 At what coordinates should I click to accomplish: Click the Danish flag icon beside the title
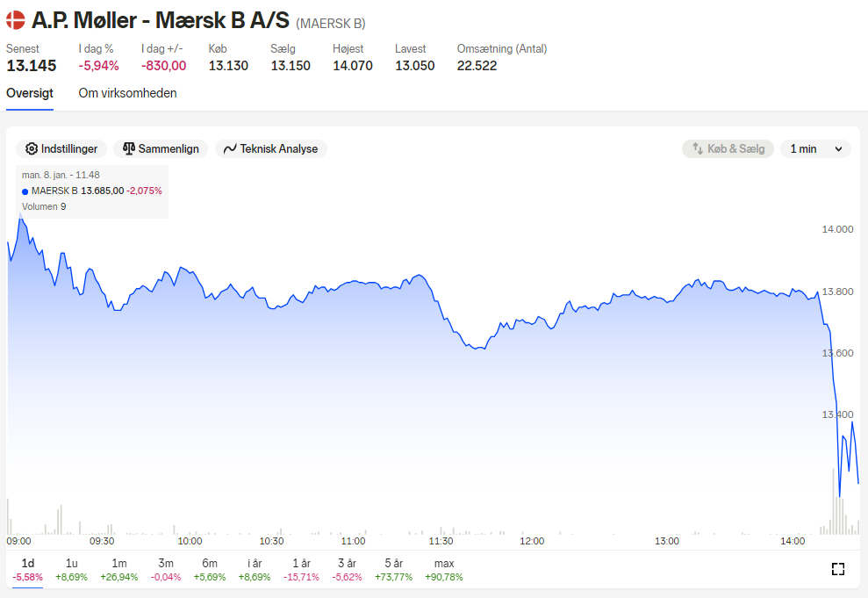coord(16,20)
